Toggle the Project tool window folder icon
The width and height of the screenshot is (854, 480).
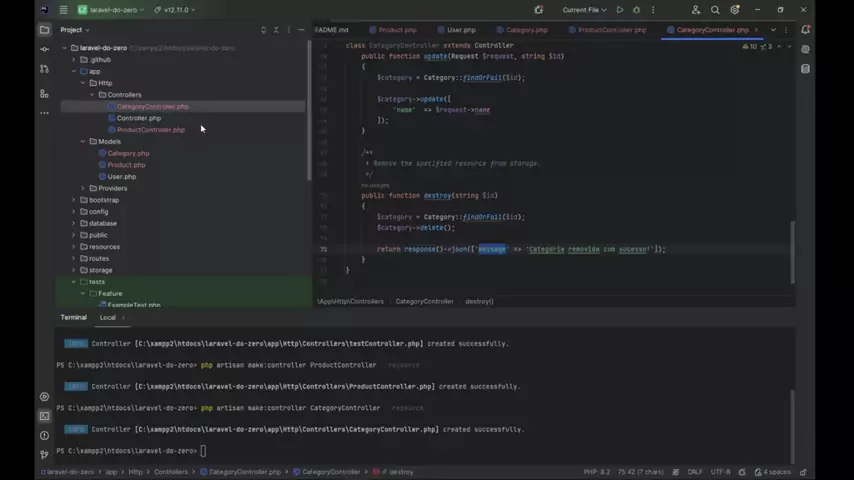click(44, 29)
